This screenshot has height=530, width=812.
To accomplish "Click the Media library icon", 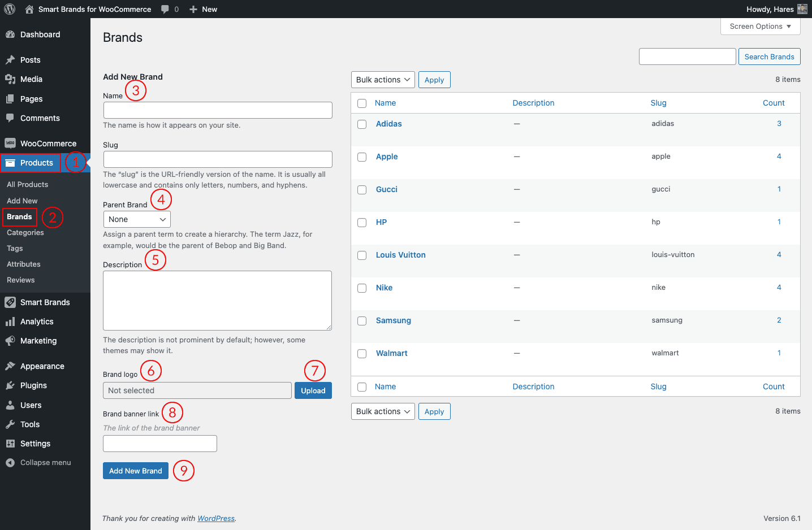I will click(10, 79).
